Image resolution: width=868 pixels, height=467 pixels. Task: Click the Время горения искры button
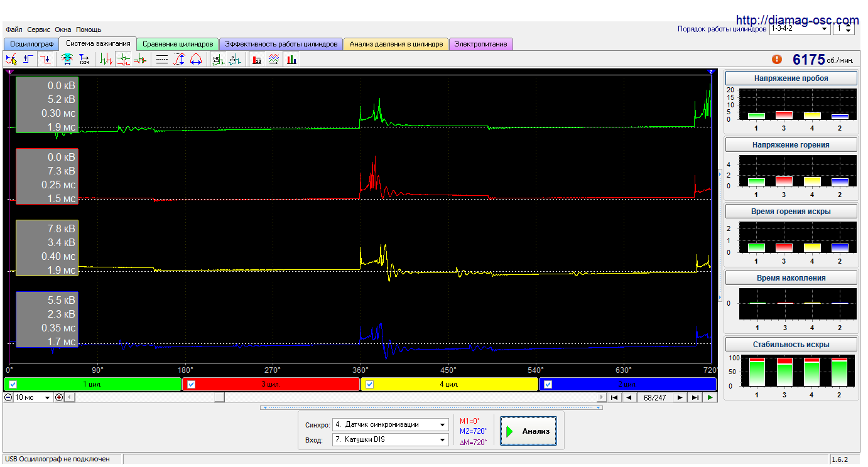(791, 212)
